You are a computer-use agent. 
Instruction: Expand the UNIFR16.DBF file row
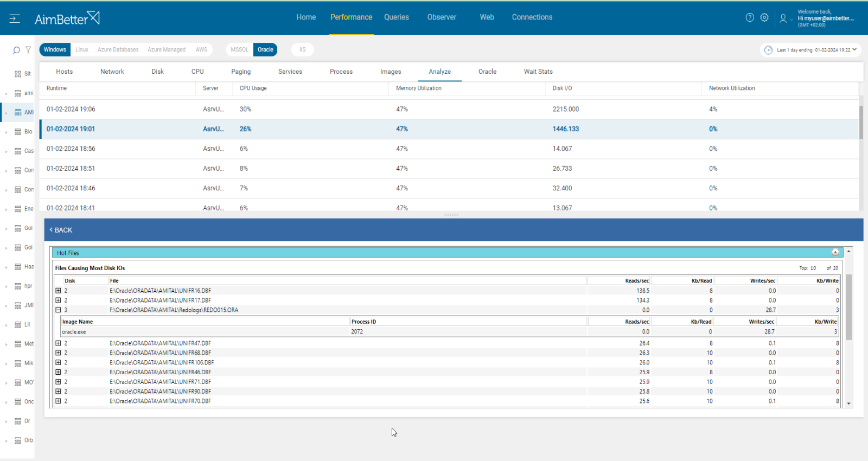[x=58, y=291]
